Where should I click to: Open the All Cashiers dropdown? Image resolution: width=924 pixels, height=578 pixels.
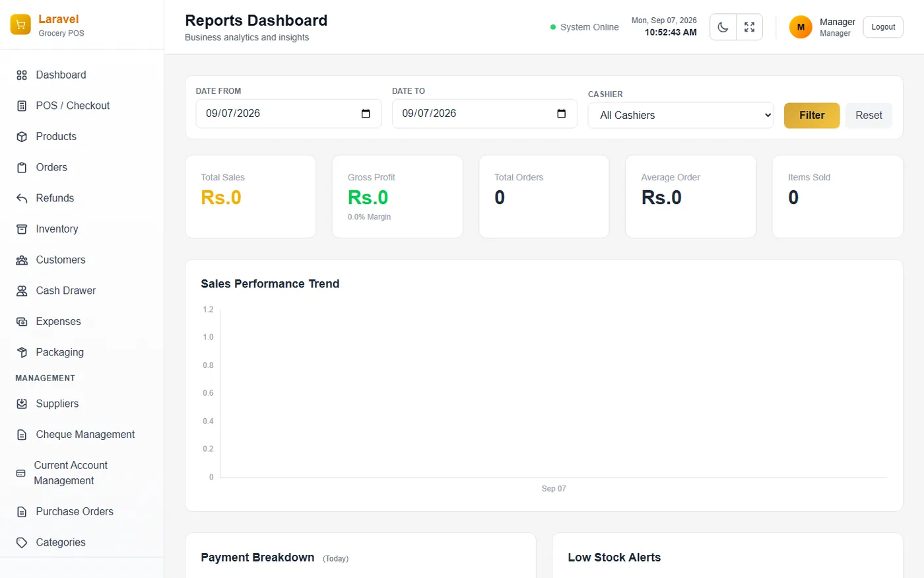(680, 115)
